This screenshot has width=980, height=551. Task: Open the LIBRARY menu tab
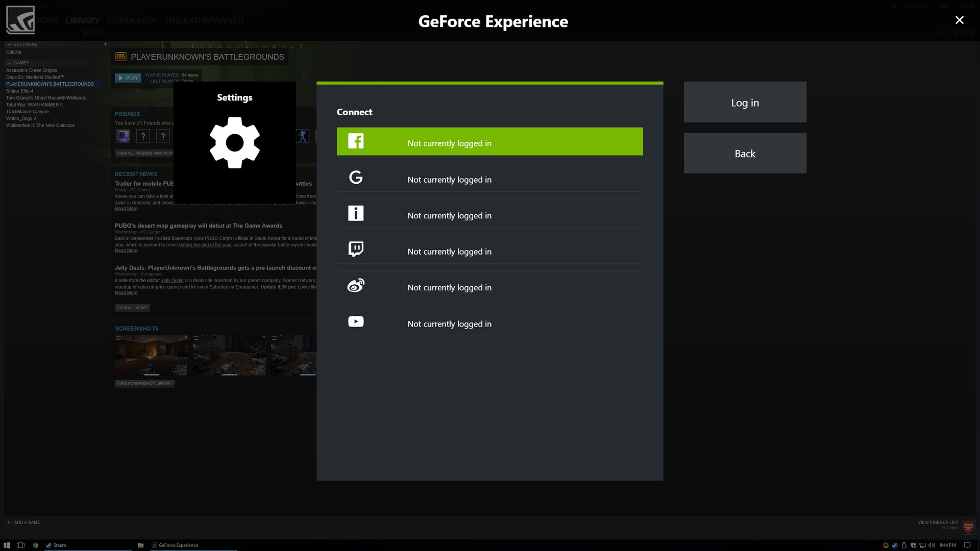click(82, 20)
